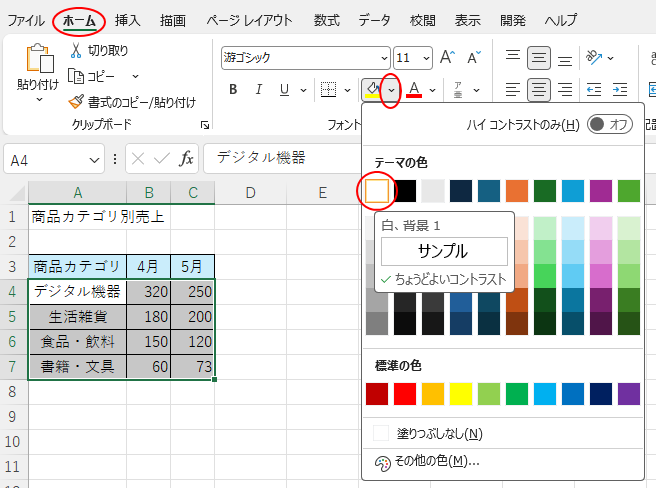Expand the Name Box dropdown arrow beside A4
This screenshot has width=656, height=488.
[x=95, y=160]
